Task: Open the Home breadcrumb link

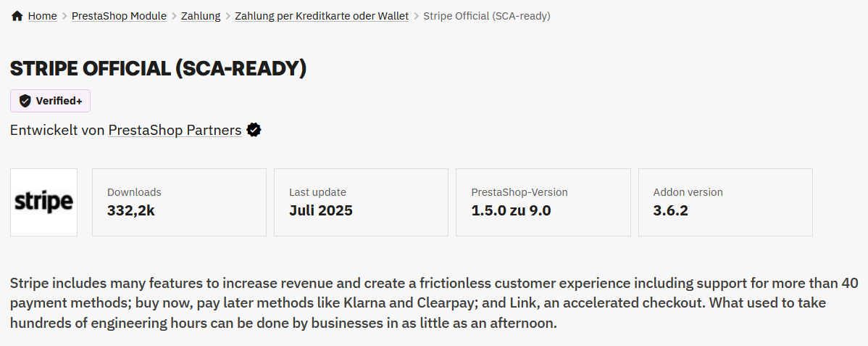Action: click(x=43, y=16)
